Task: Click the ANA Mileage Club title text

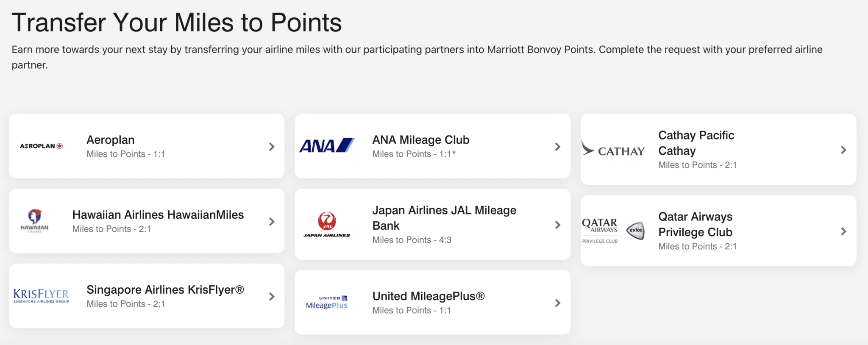Action: (x=420, y=139)
